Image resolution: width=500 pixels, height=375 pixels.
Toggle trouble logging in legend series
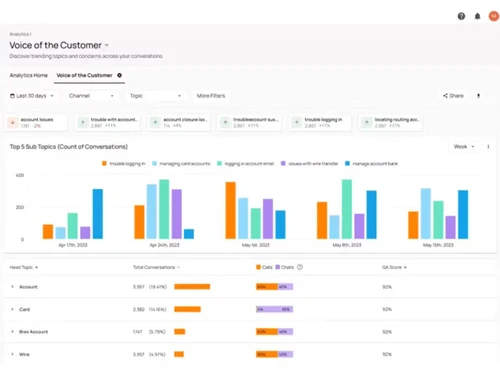(x=124, y=164)
